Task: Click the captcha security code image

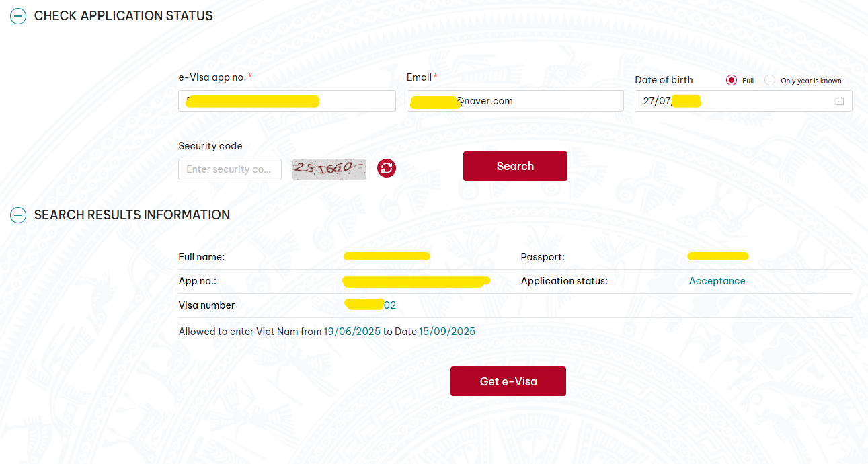Action: [329, 169]
